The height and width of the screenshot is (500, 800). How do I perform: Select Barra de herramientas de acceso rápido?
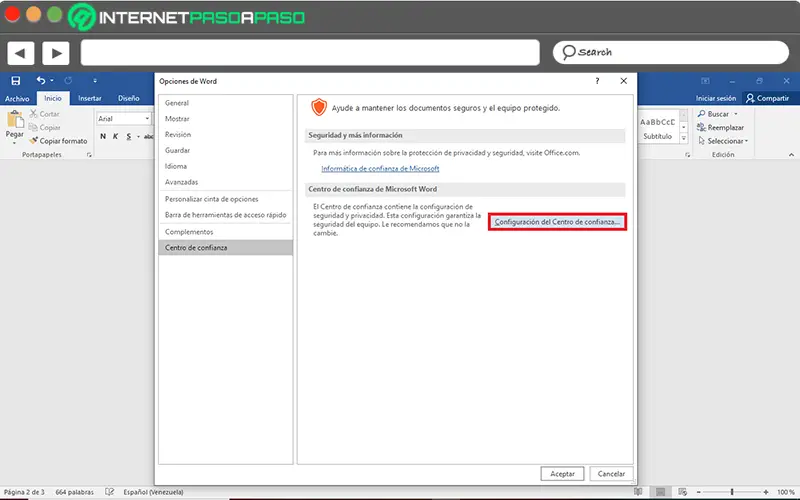point(226,215)
